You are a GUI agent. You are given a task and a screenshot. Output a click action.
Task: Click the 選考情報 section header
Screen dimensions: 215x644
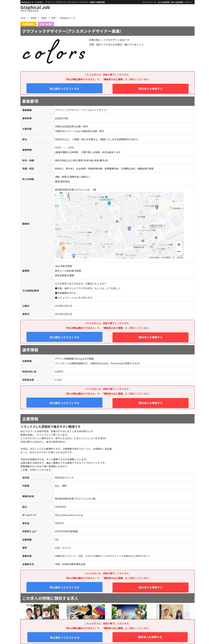pos(107,350)
